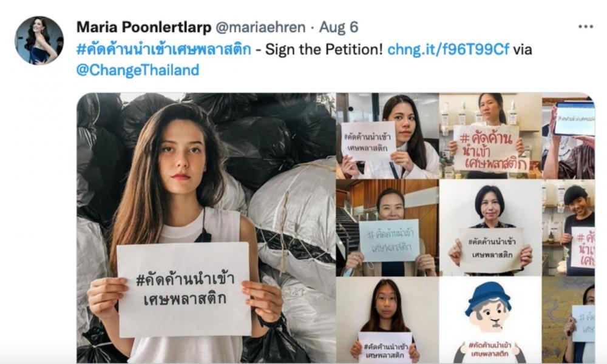Screen dimensions: 607x364
Task: Click the white hashtag sign in large photo
Action: (185, 289)
